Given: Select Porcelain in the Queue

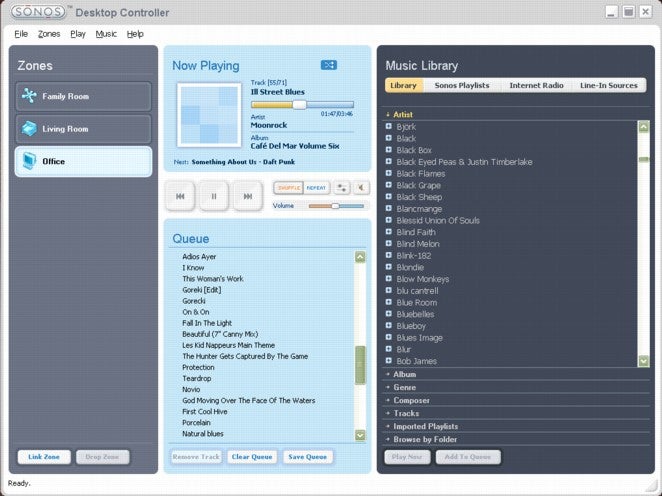Looking at the screenshot, I should [x=196, y=423].
